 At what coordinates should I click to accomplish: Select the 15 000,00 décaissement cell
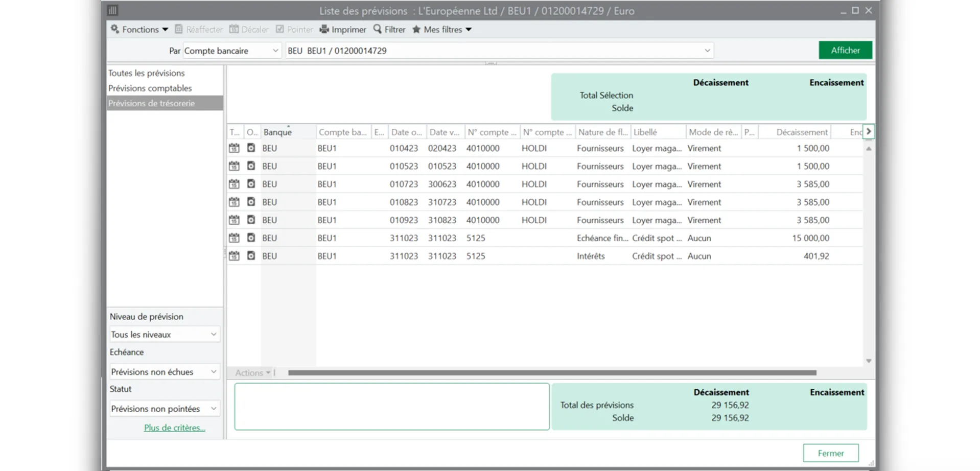pyautogui.click(x=795, y=238)
